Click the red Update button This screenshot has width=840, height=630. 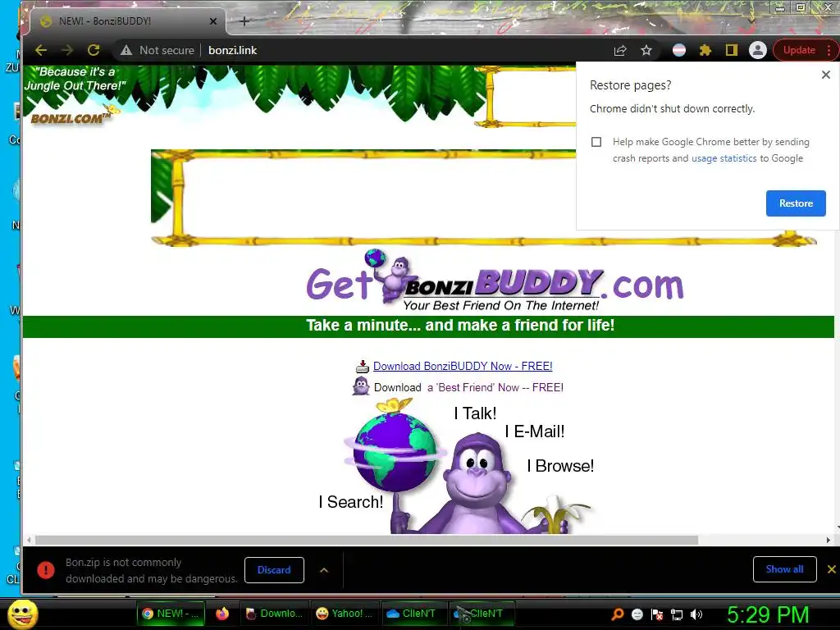pyautogui.click(x=799, y=50)
